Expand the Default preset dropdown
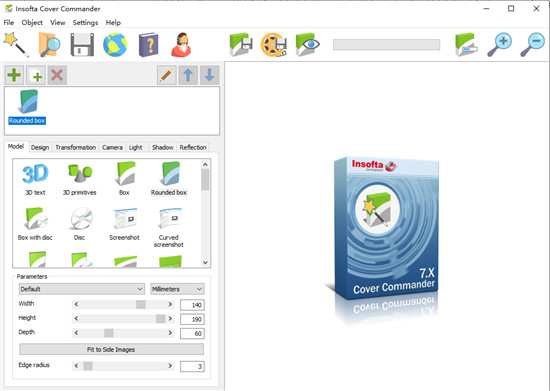The height and width of the screenshot is (391, 550). pos(82,289)
